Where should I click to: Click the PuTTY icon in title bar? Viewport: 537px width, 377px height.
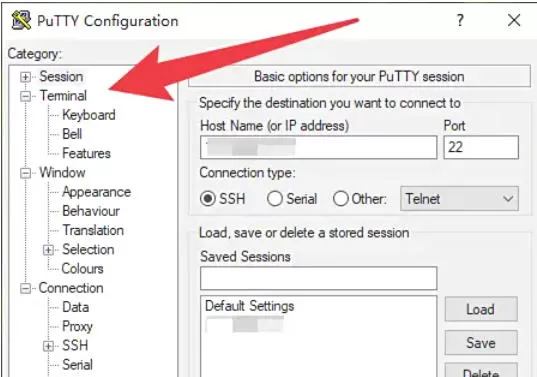pyautogui.click(x=21, y=21)
